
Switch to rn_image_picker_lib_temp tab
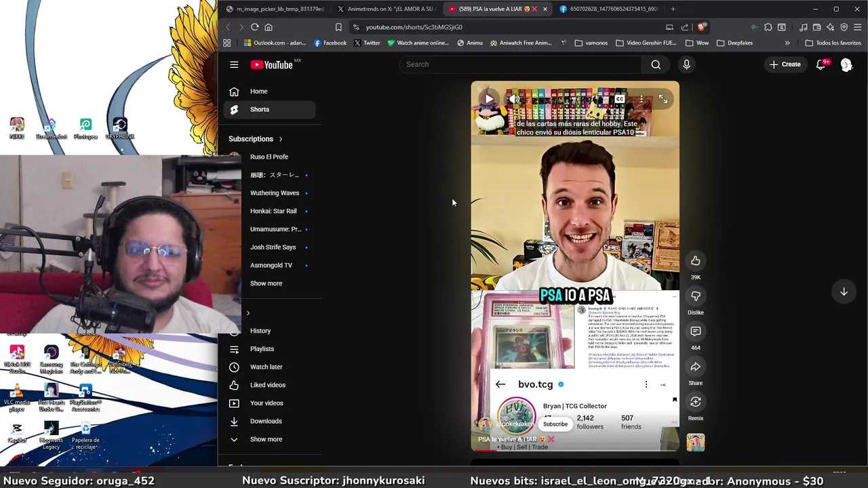coord(275,9)
